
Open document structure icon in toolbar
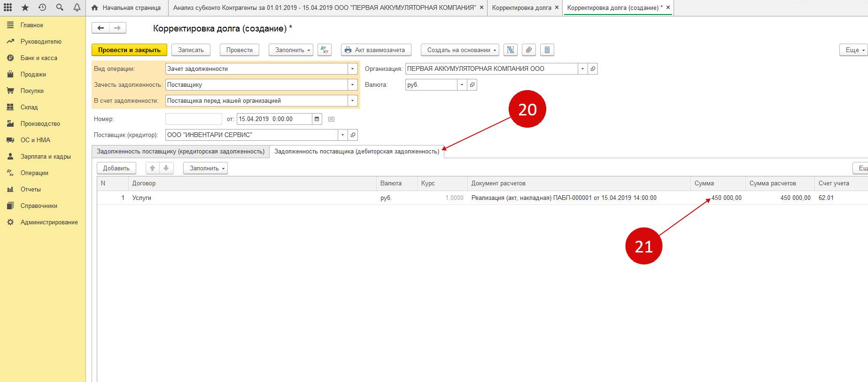(511, 50)
